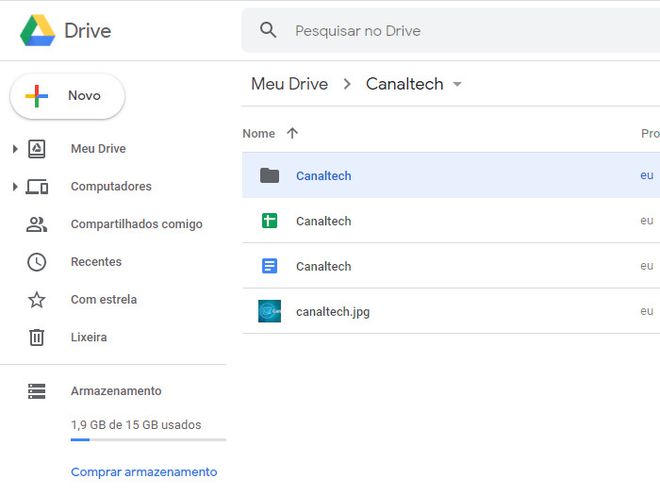Viewport: 660px width, 495px height.
Task: Open the Lixeira section
Action: (x=89, y=337)
